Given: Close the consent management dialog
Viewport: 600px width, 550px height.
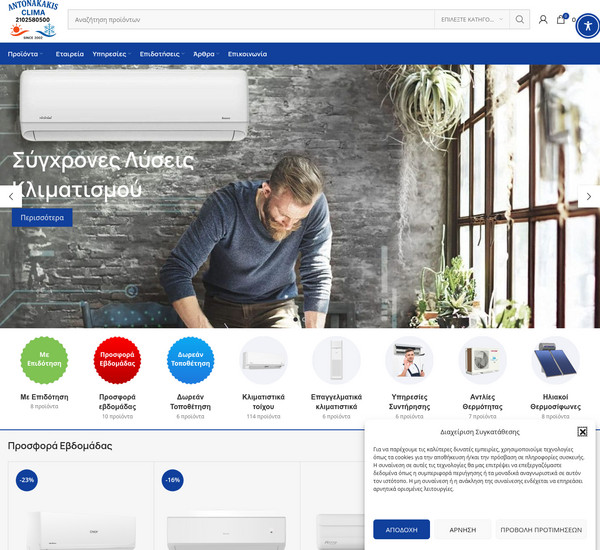Looking at the screenshot, I should [582, 432].
